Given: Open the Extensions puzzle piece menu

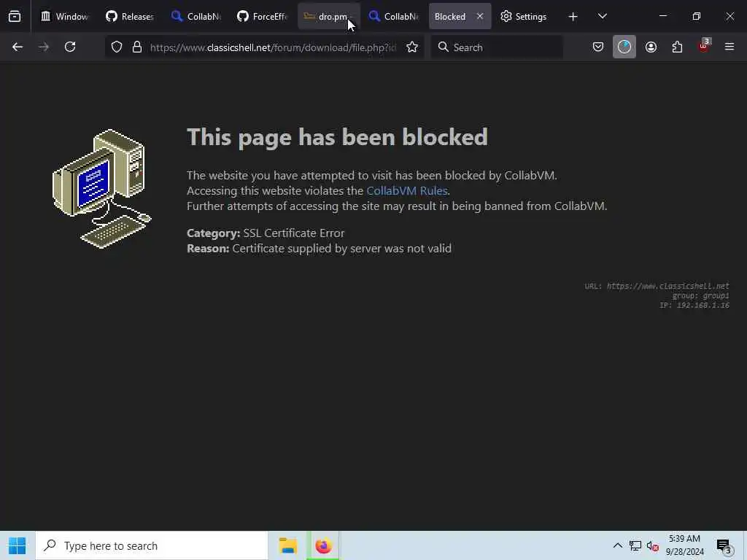Looking at the screenshot, I should 677,47.
